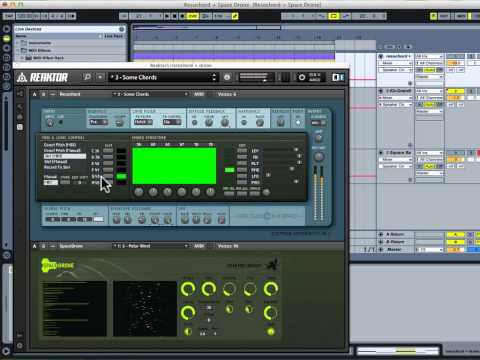Click the Reaktor audio engine power icon

[x=302, y=77]
